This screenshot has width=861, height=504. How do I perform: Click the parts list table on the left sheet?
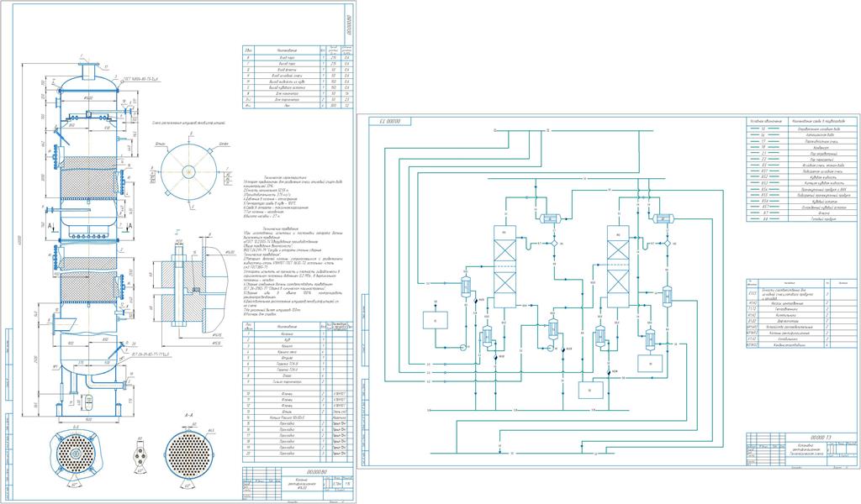click(298, 391)
